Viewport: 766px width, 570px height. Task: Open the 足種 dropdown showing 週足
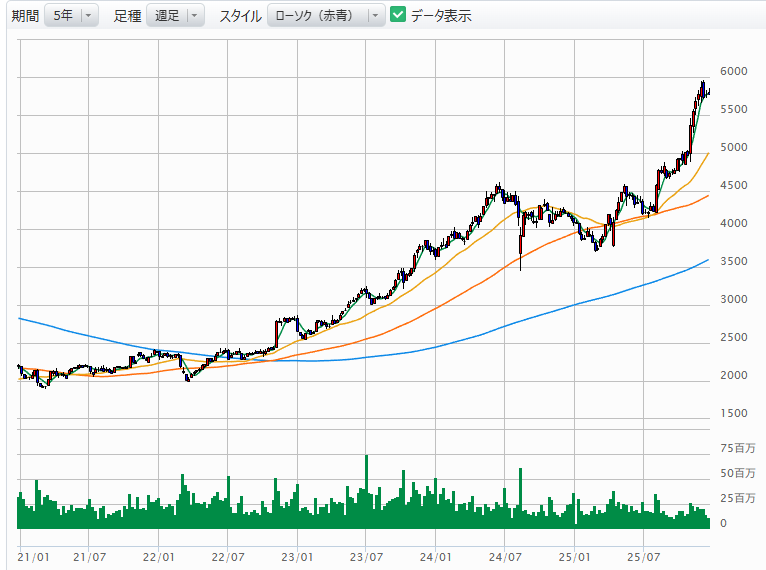174,16
